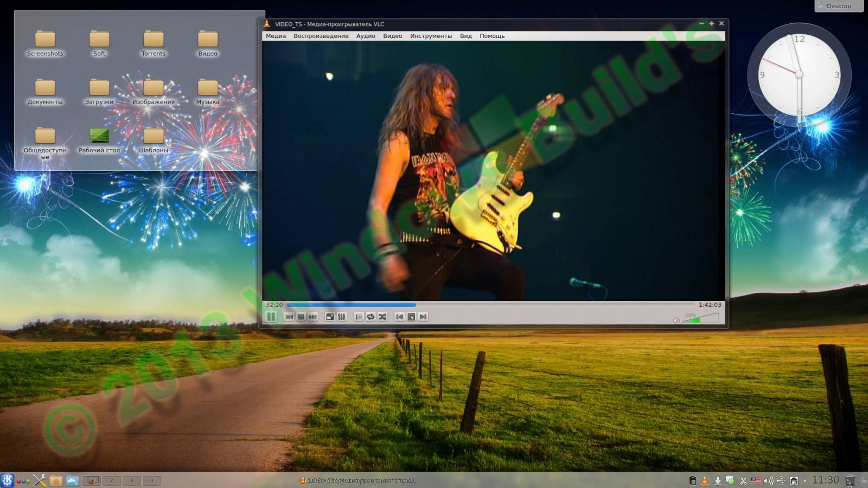
Task: Stop playback in VLC
Action: coord(301,317)
